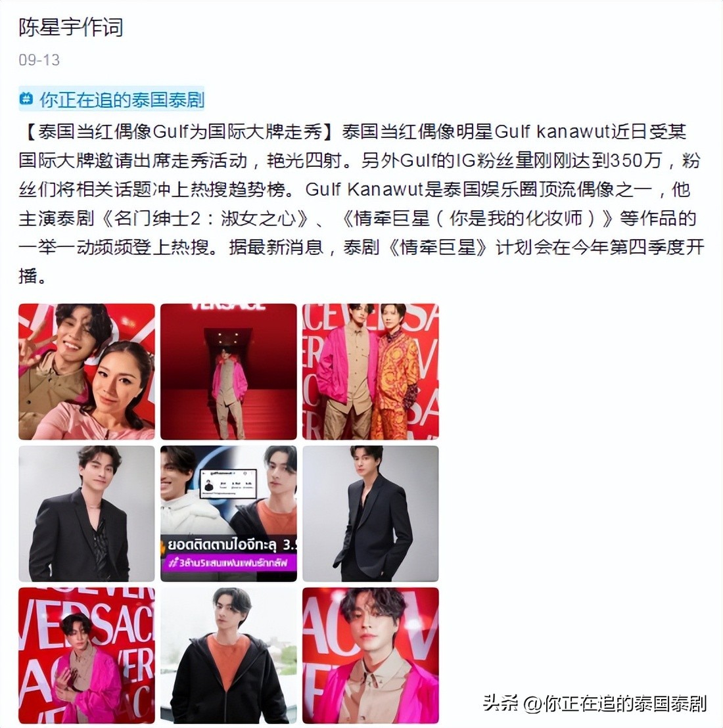
Task: Open pink jacket Versace photo bottom-left
Action: (x=86, y=655)
